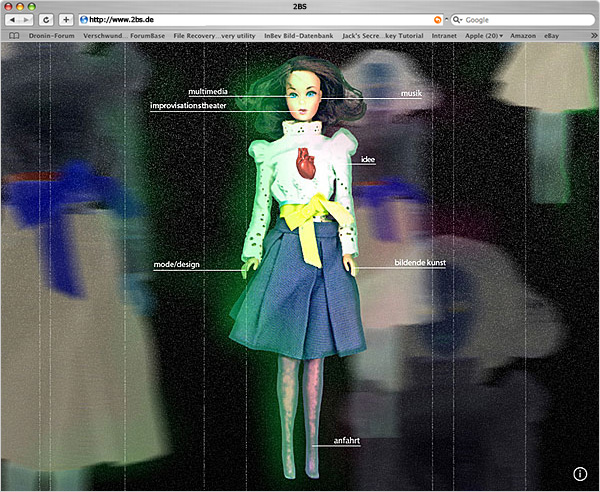Click the info circle icon on the page
Screen dimensions: 600x492
(580, 474)
